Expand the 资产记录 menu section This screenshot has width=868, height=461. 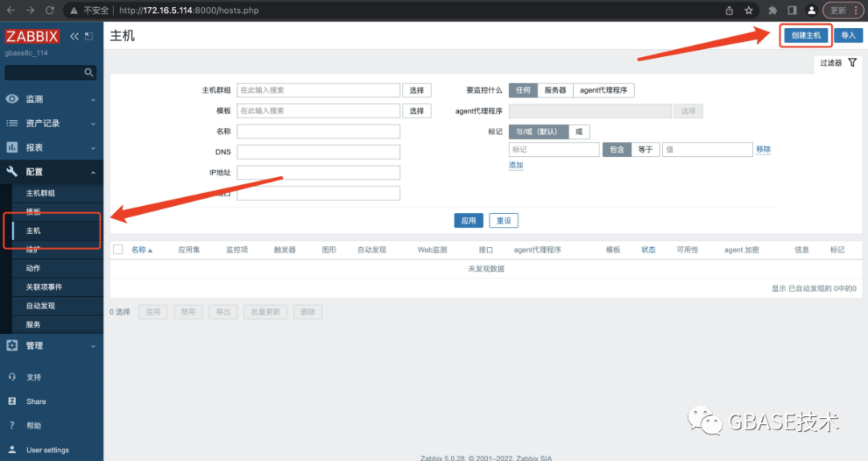click(x=93, y=124)
